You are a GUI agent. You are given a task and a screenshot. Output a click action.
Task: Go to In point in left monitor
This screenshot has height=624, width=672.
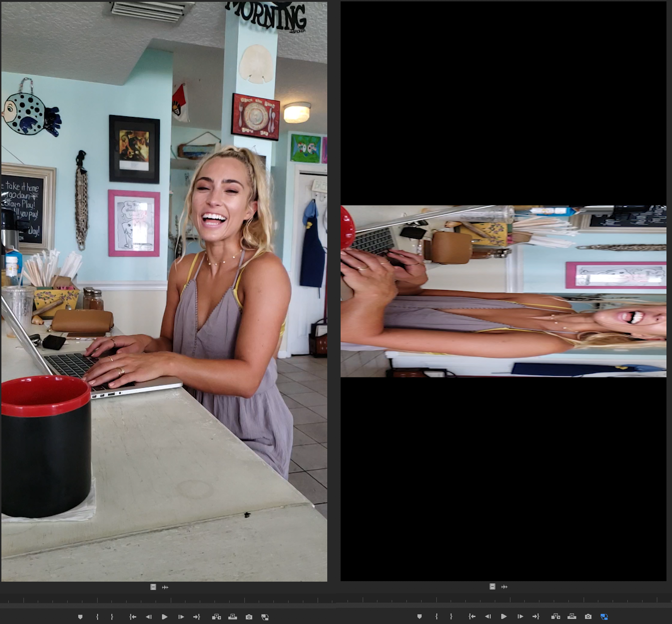pos(133,617)
